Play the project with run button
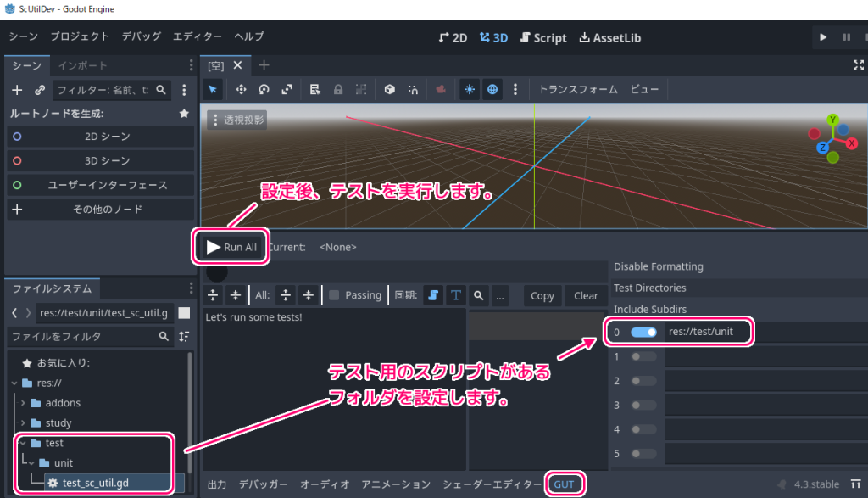The image size is (868, 498). [x=823, y=37]
